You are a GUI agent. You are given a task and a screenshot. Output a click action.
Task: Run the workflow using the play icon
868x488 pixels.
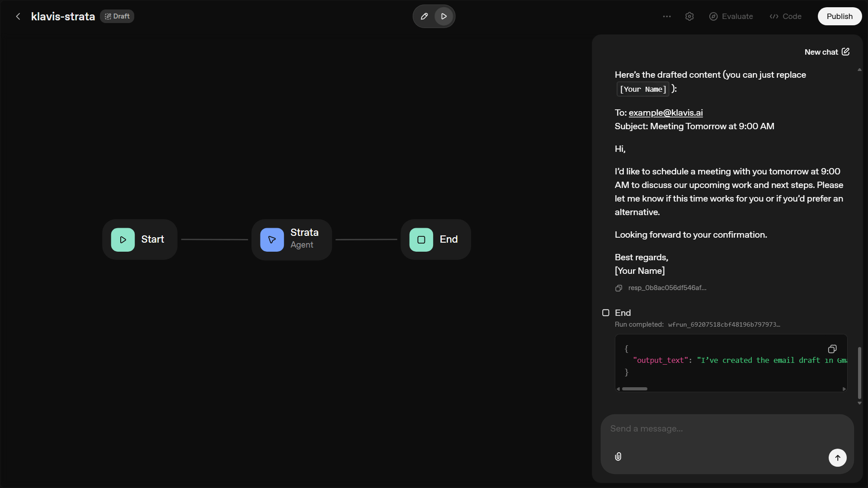pyautogui.click(x=444, y=16)
